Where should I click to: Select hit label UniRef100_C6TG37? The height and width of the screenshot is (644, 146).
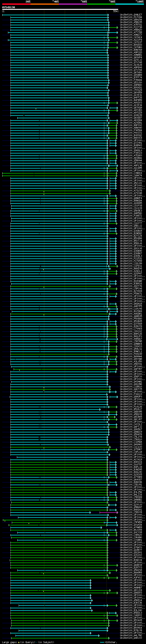click(x=131, y=42)
